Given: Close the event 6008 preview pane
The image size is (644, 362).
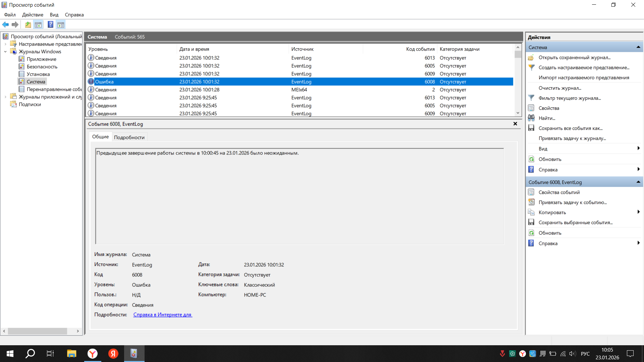Looking at the screenshot, I should click(515, 124).
